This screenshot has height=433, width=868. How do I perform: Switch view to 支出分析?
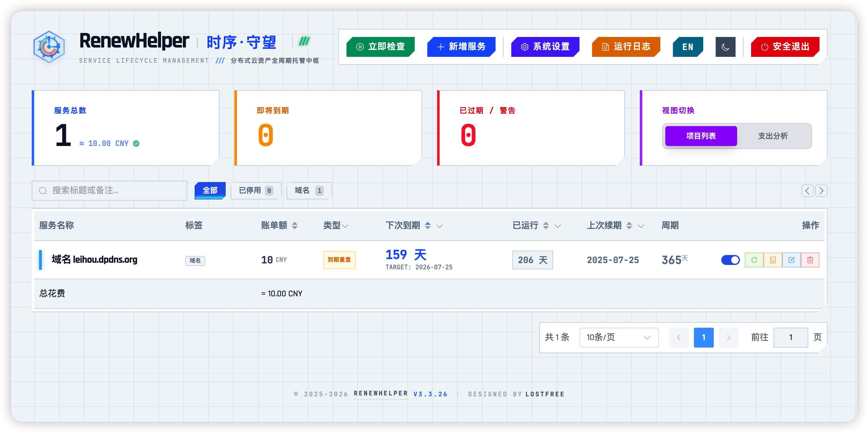pos(773,136)
